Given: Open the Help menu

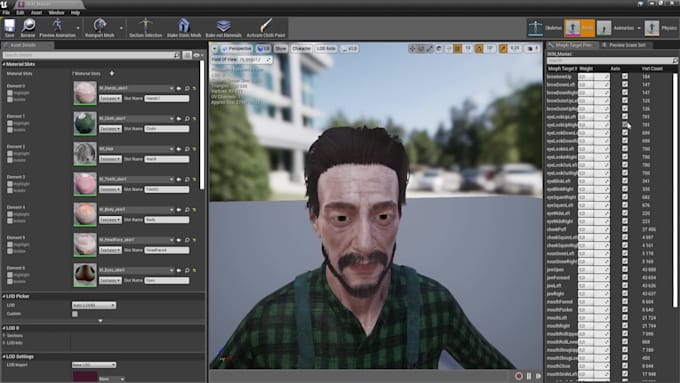Looking at the screenshot, I should 75,13.
